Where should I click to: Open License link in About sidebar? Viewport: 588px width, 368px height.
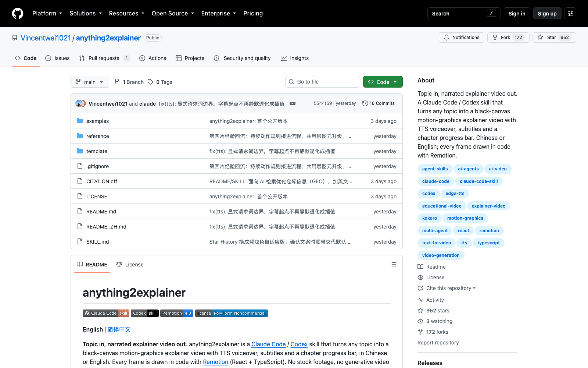pyautogui.click(x=431, y=277)
